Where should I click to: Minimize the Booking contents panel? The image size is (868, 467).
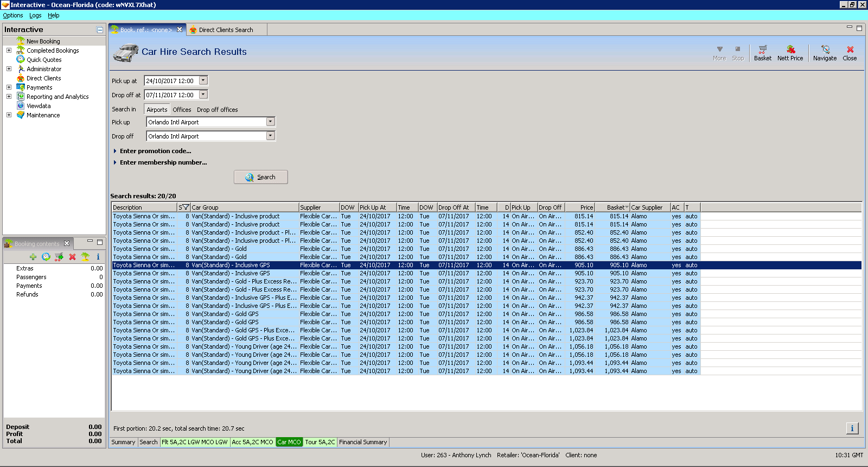[x=90, y=241]
